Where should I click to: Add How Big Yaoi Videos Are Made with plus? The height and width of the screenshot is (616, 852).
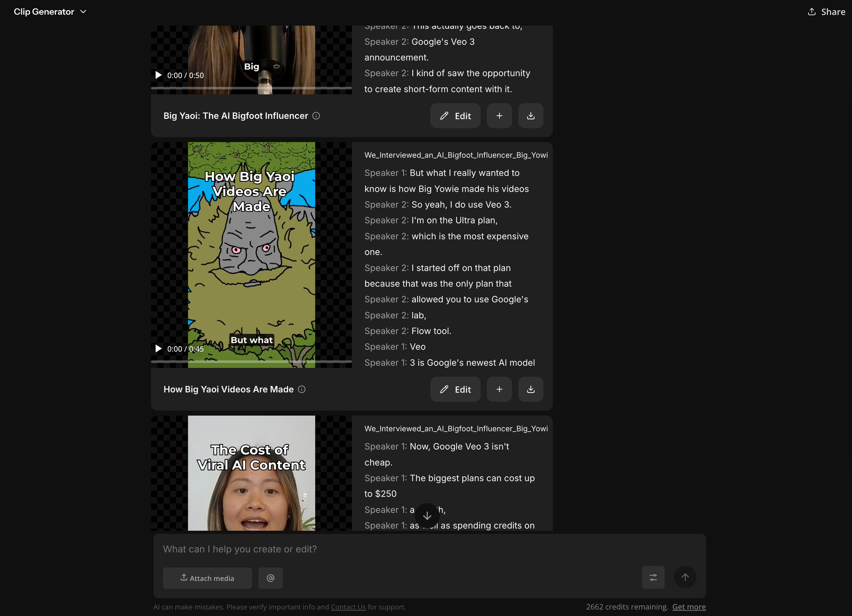pyautogui.click(x=499, y=389)
